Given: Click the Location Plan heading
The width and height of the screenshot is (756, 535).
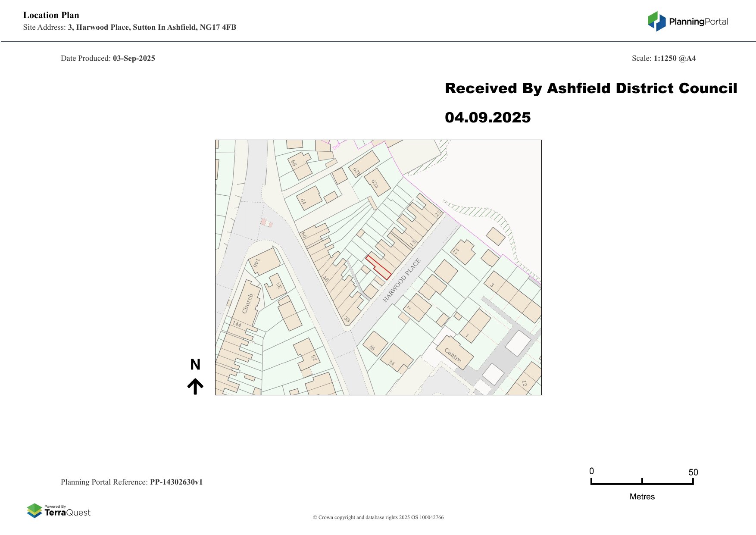Looking at the screenshot, I should point(51,15).
